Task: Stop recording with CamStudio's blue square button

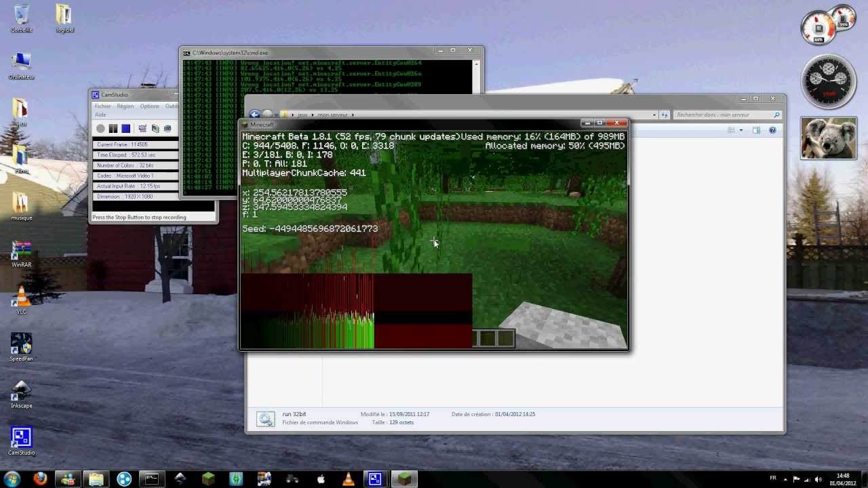Action: point(125,128)
